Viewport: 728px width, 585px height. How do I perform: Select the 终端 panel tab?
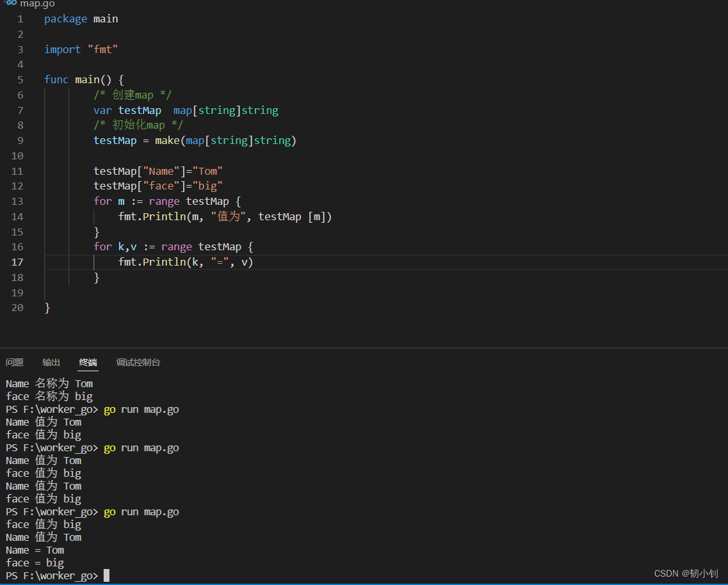point(88,362)
